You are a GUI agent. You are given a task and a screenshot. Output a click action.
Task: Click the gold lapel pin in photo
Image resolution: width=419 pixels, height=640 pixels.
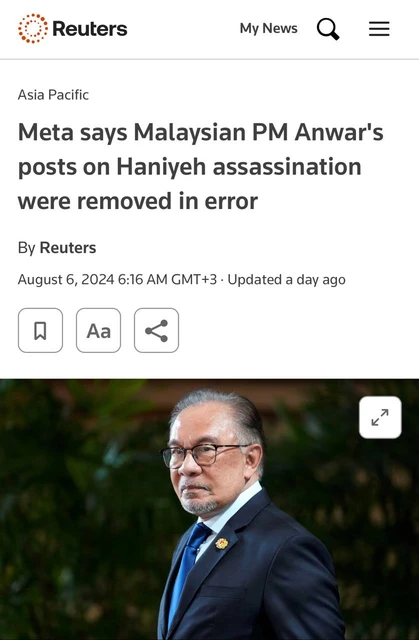222,543
